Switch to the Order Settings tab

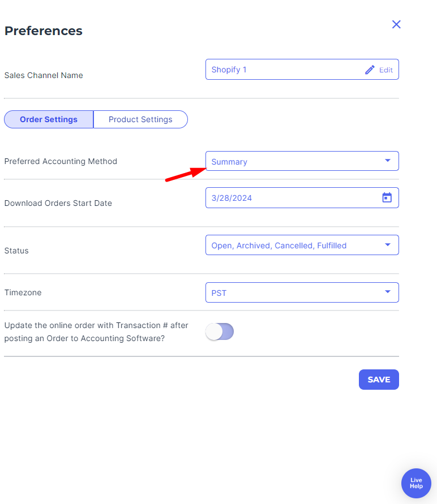tap(49, 119)
